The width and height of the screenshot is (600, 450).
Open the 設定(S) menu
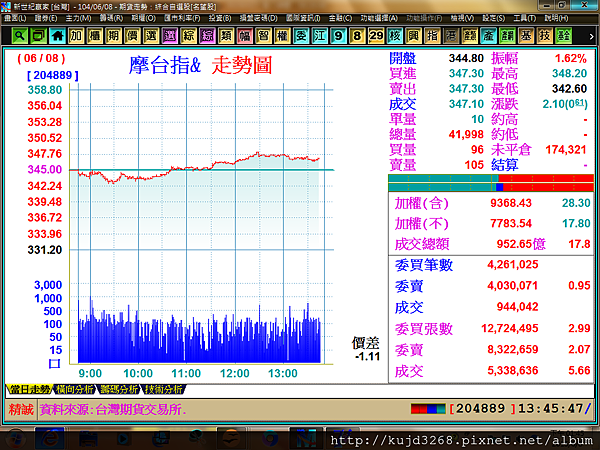coord(494,18)
